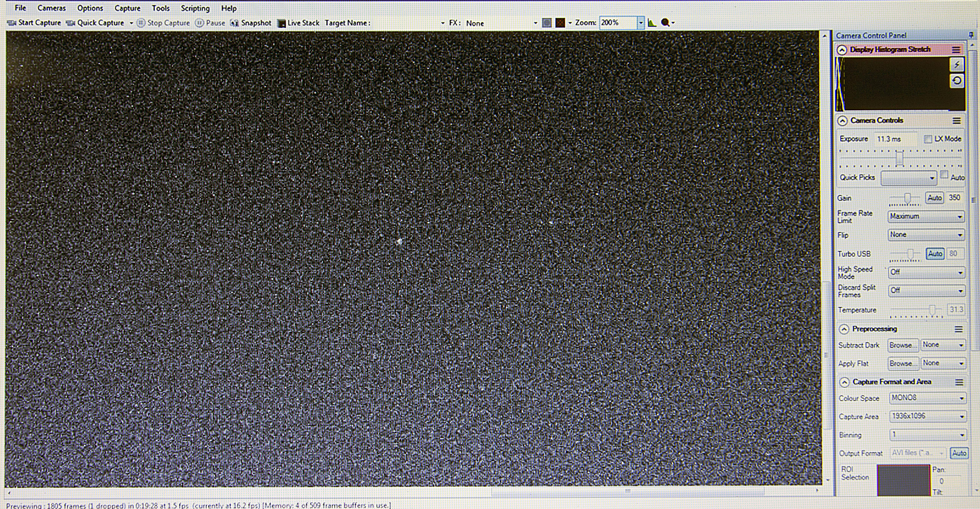Click the Gain slider handle
Viewport: 980px width, 509px height.
pos(907,198)
